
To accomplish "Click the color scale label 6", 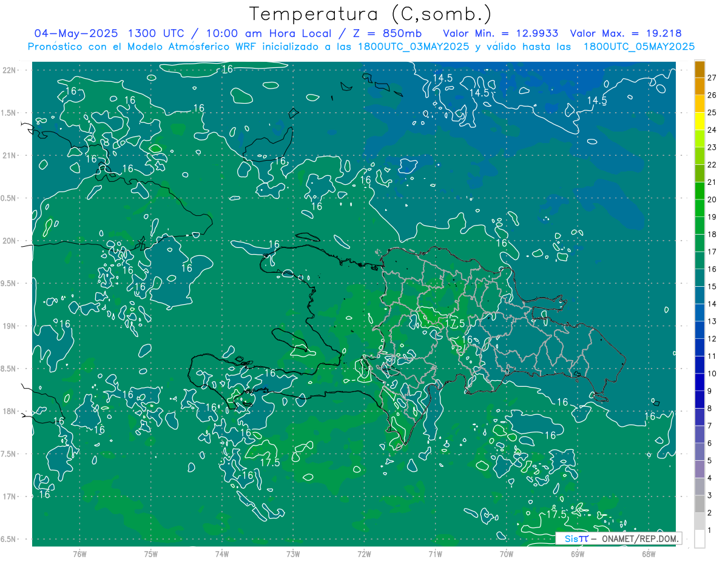I will pyautogui.click(x=710, y=443).
